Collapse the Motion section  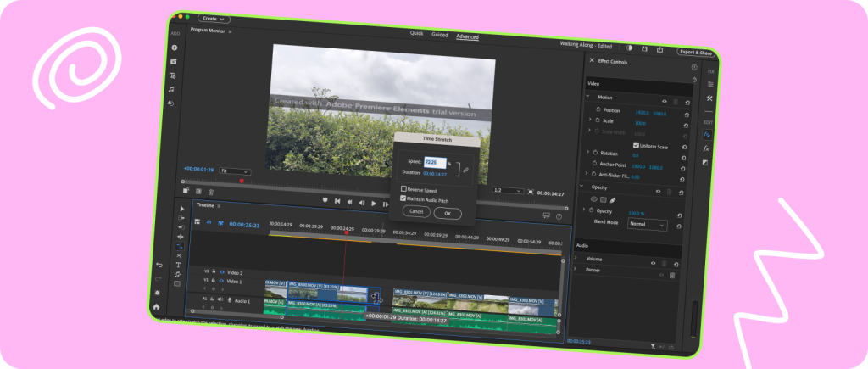coord(588,96)
